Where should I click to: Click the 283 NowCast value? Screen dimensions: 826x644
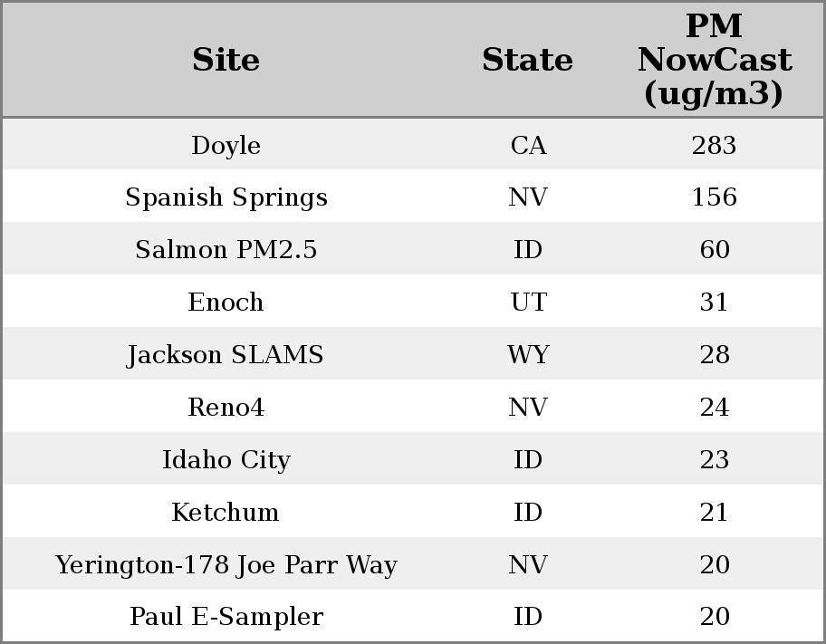pyautogui.click(x=714, y=145)
